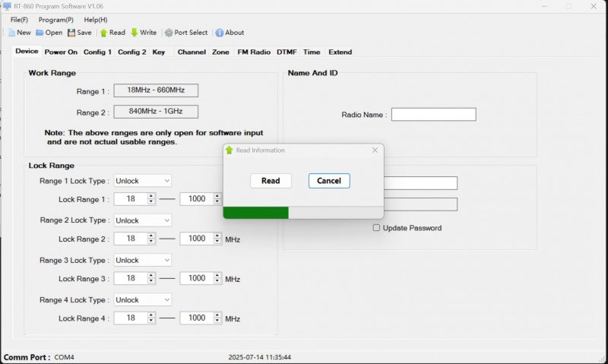Click the Read button in the dialog

click(271, 181)
